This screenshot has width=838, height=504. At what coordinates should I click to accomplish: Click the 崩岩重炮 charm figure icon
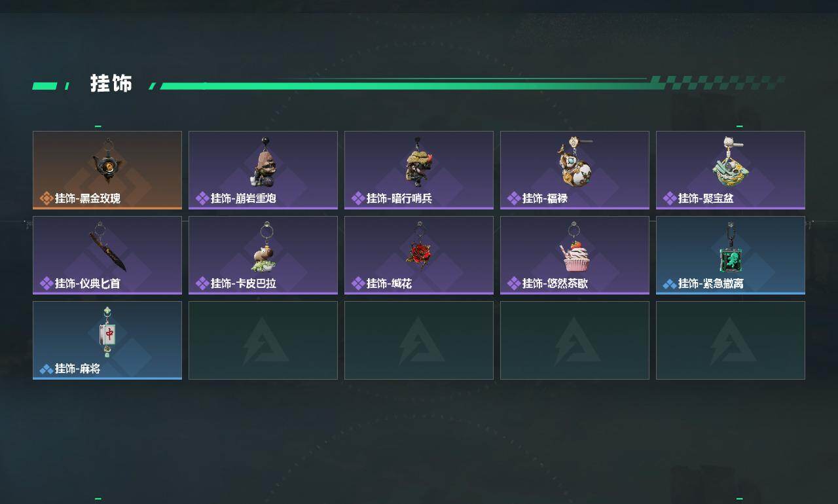coord(264,162)
